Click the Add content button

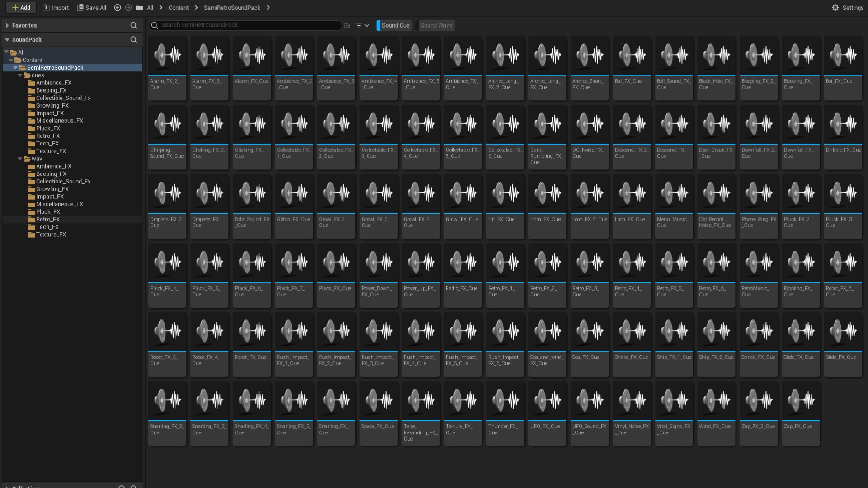(x=21, y=8)
